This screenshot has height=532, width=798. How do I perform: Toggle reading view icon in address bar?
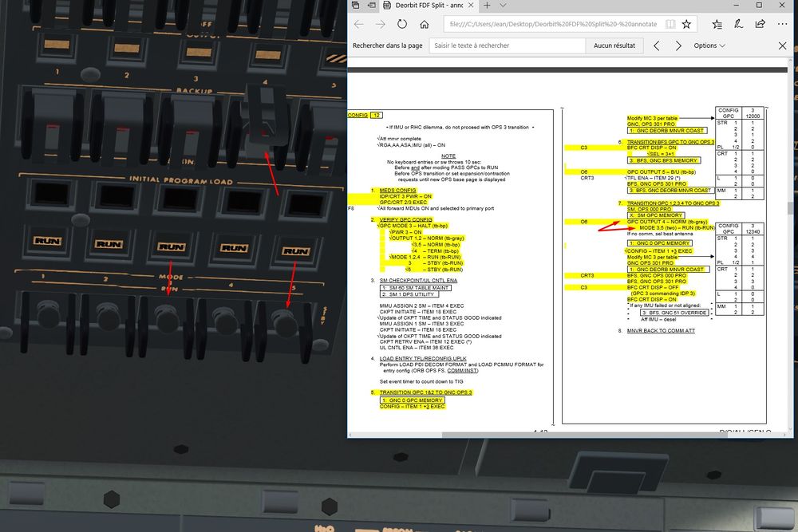click(x=671, y=24)
